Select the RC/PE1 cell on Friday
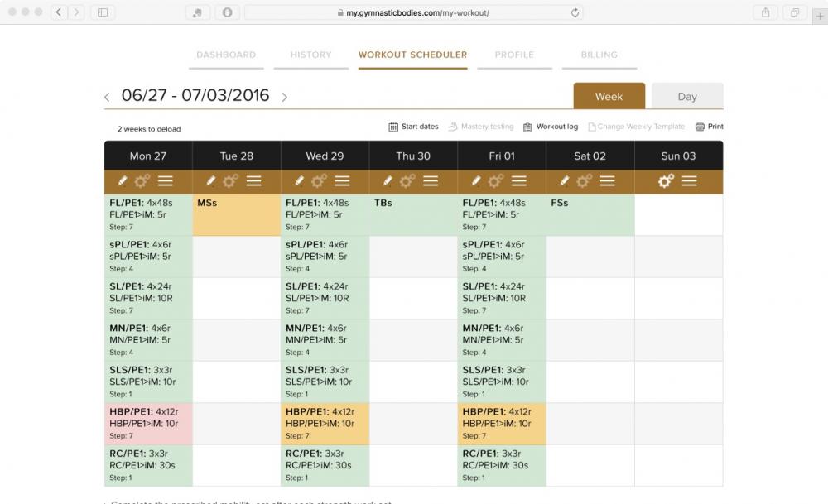828x504 pixels. coord(502,465)
